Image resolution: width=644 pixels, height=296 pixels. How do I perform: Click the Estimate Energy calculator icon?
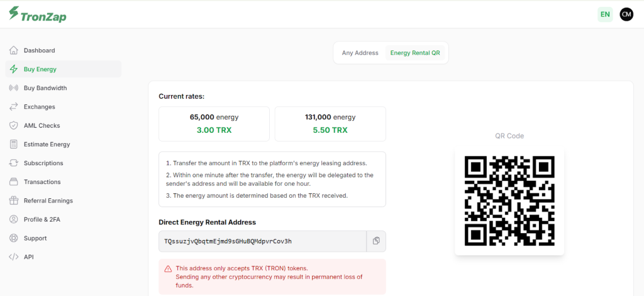coord(13,144)
